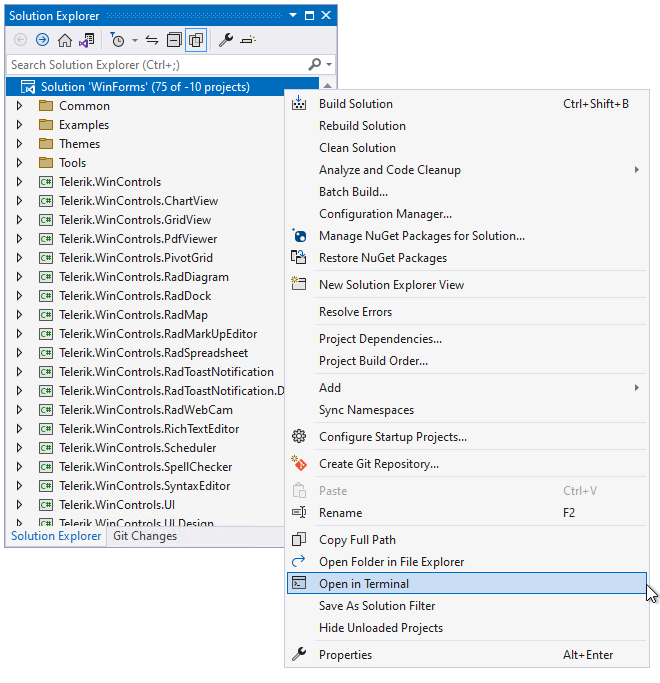
Task: Click the Common folder icon
Action: (x=46, y=105)
